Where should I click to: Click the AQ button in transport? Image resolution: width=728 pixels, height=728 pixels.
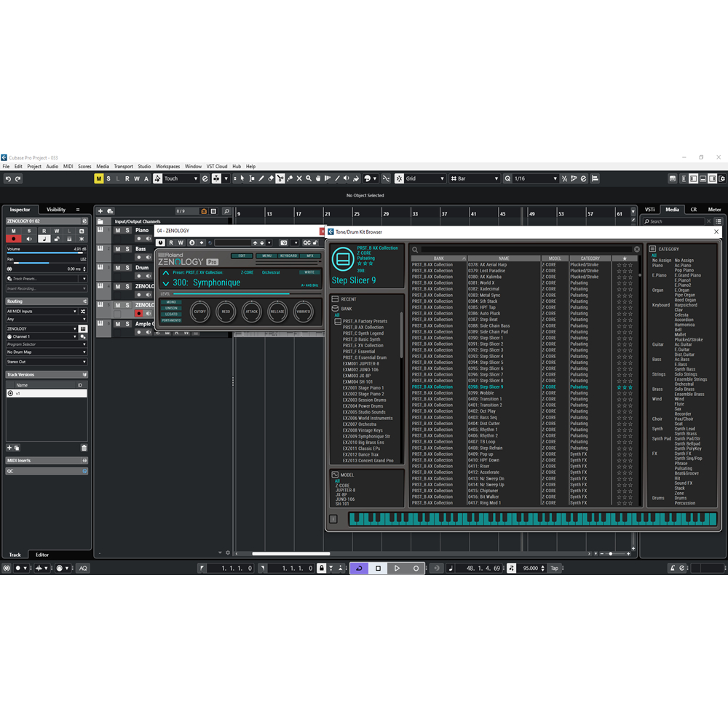tap(83, 569)
